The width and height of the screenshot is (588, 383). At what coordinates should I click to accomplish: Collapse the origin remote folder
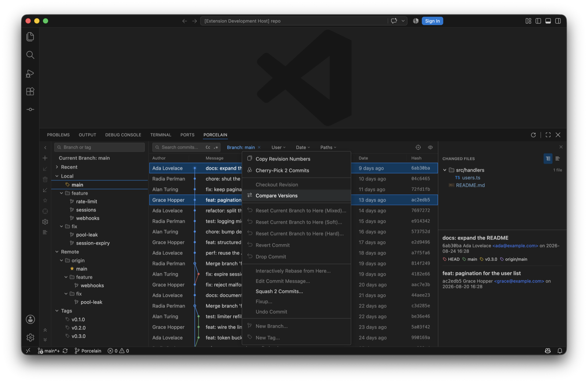[x=61, y=260]
